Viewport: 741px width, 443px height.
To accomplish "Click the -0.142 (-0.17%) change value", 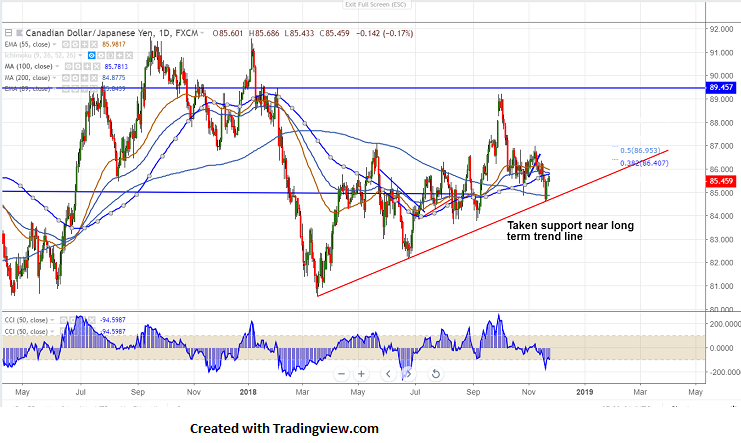I will coord(384,34).
